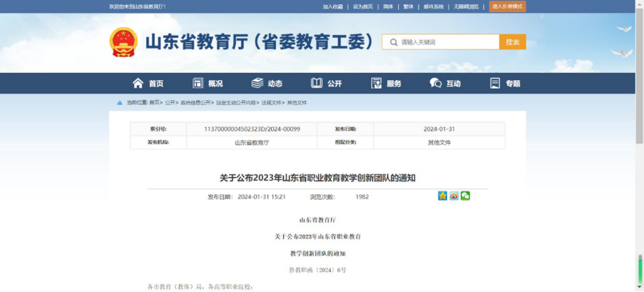Click the 首页 home icon in navigation
The width and height of the screenshot is (644, 292).
click(x=138, y=84)
